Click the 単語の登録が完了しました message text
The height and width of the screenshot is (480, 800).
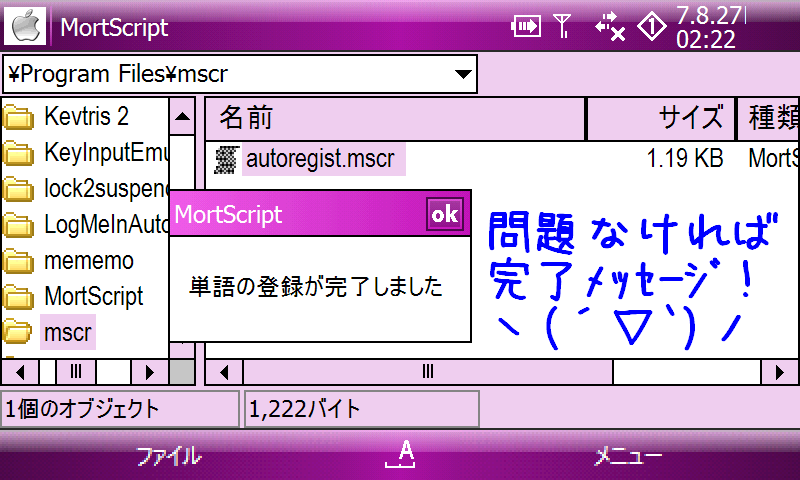[316, 287]
